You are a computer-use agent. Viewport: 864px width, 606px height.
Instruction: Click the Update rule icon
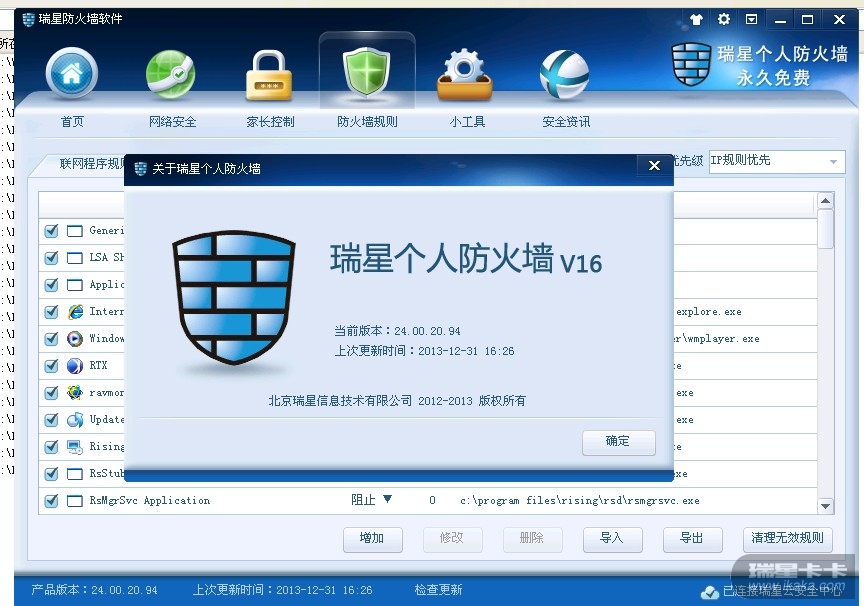75,420
